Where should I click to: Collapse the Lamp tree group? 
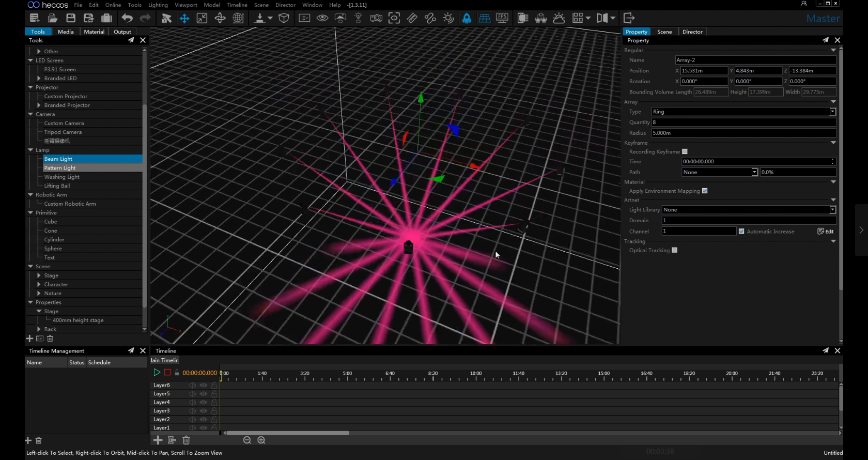pos(30,150)
